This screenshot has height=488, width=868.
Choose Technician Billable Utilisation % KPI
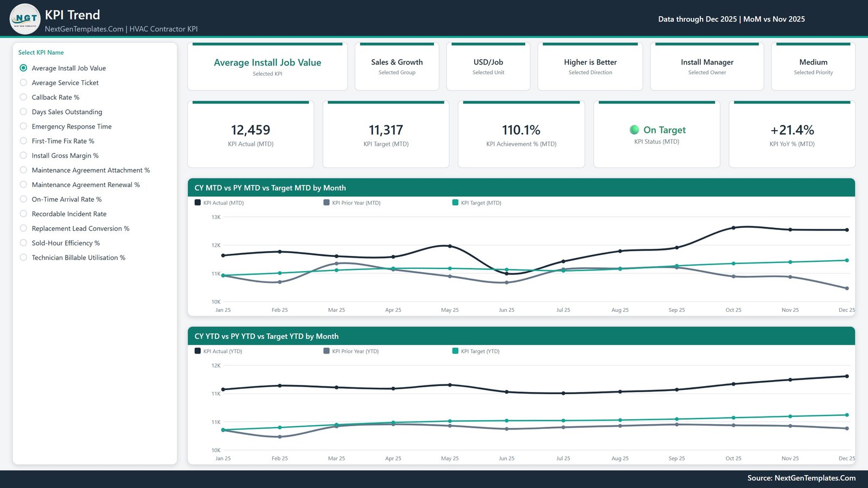(23, 258)
